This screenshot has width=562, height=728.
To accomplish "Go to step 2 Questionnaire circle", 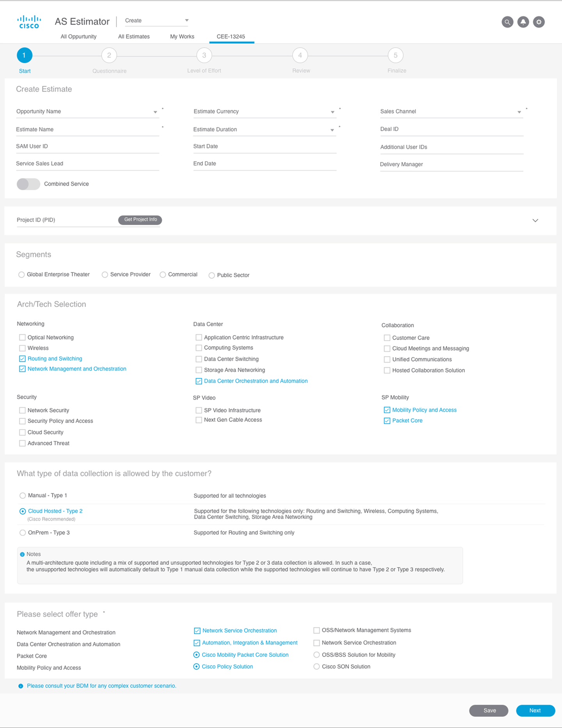I will tap(109, 55).
